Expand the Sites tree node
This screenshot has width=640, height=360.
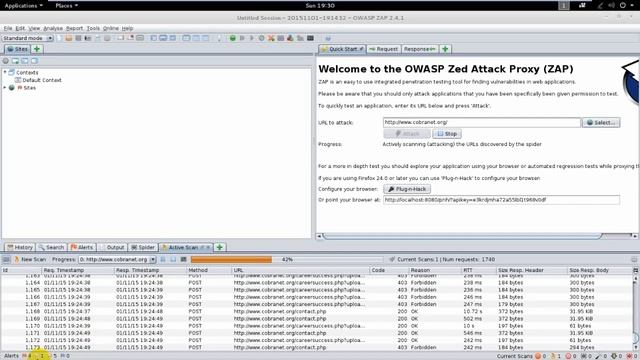[x=5, y=88]
